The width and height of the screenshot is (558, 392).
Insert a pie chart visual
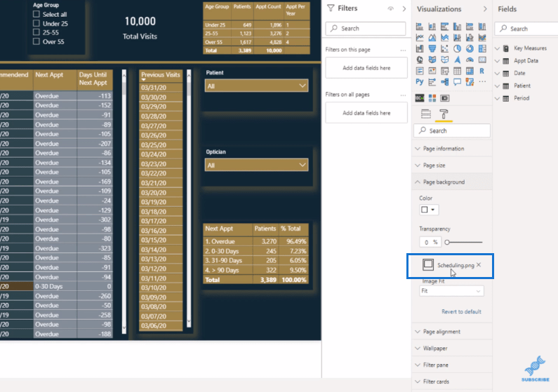pyautogui.click(x=458, y=48)
